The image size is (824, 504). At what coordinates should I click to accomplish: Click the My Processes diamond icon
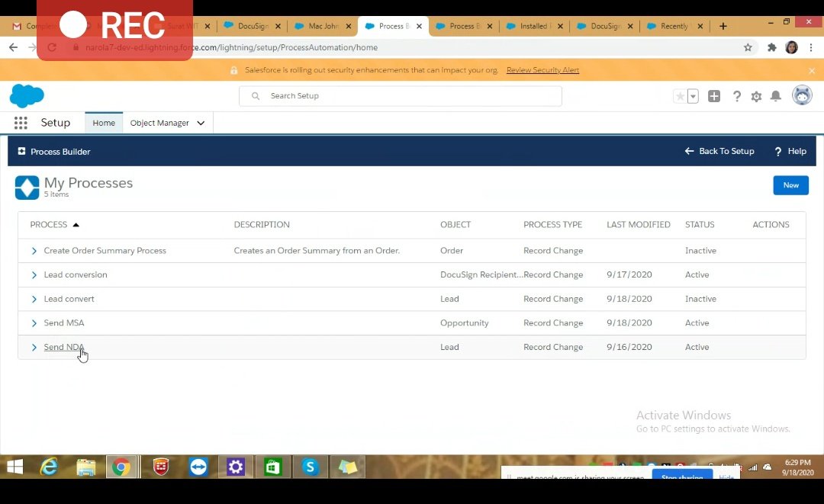pyautogui.click(x=27, y=188)
